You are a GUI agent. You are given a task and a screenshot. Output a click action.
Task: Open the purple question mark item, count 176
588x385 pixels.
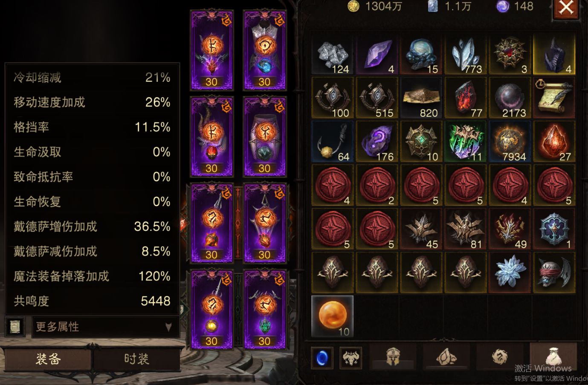tap(377, 142)
